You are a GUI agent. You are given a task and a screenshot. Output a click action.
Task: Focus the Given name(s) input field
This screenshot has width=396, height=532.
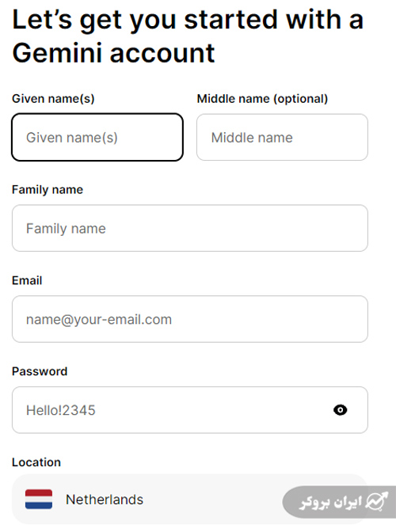[97, 137]
